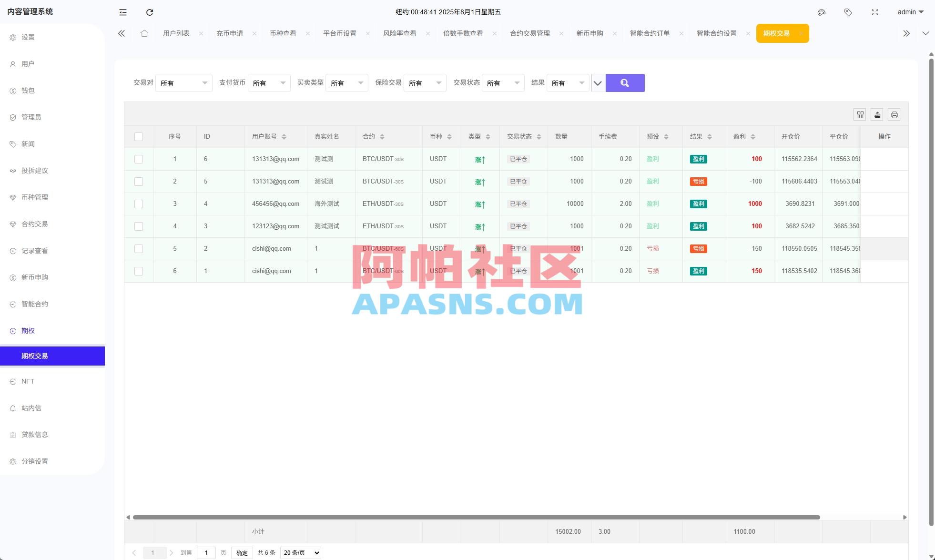This screenshot has width=935, height=560.
Task: Open the 支付货币 dropdown
Action: 269,83
